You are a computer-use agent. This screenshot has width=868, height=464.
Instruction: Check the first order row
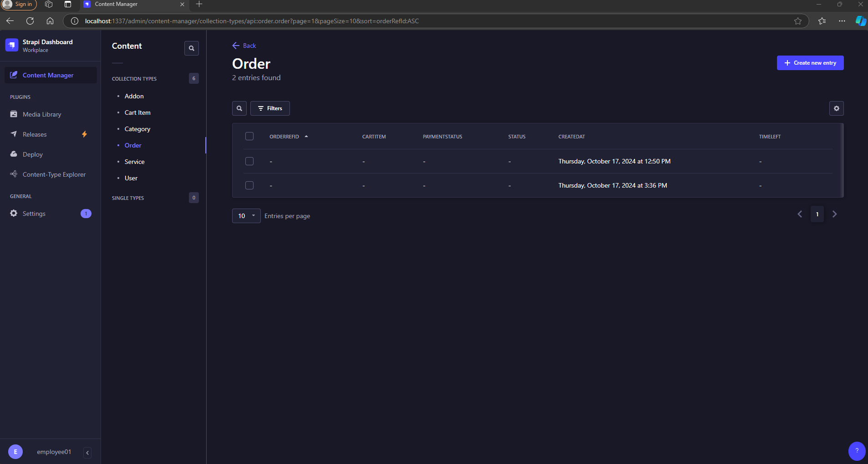[249, 161]
